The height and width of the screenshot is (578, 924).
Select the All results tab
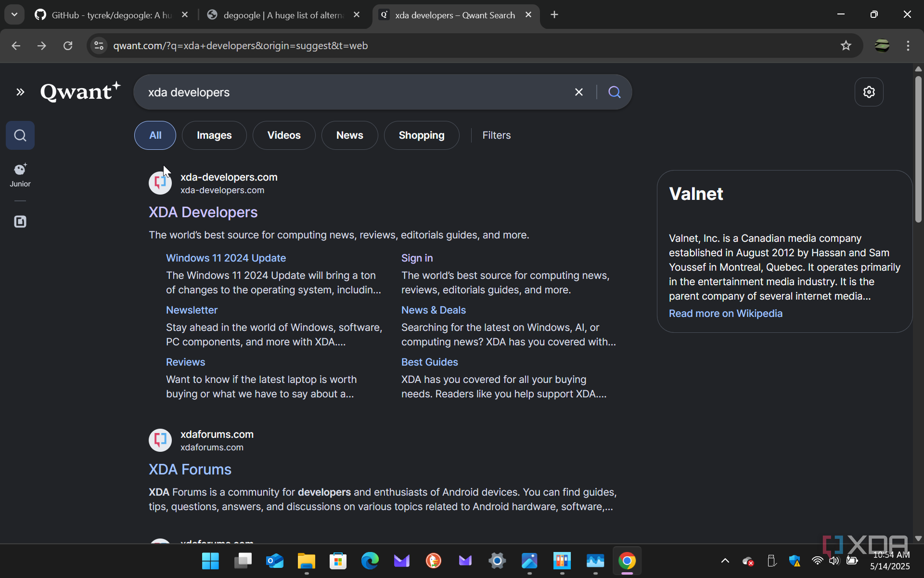[155, 135]
